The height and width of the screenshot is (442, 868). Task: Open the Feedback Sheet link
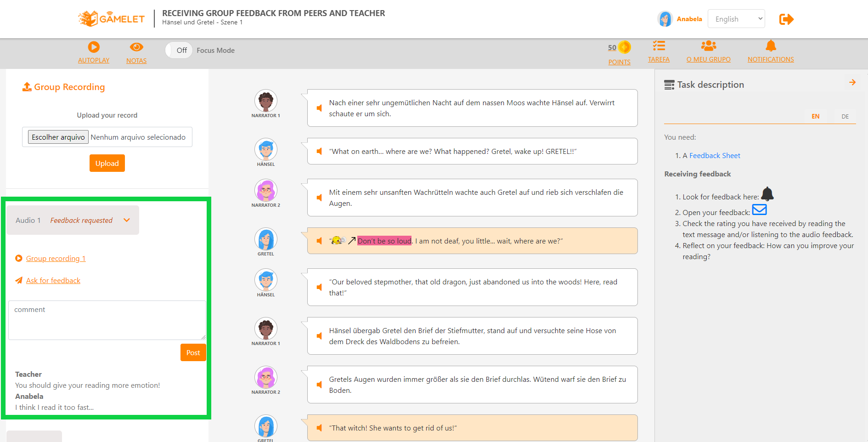click(715, 156)
